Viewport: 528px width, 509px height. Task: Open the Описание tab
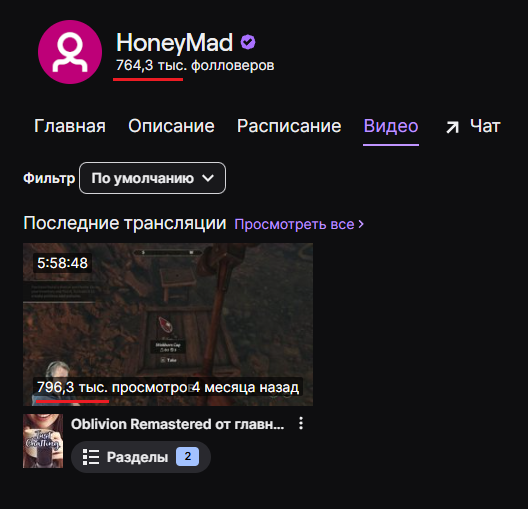point(171,126)
